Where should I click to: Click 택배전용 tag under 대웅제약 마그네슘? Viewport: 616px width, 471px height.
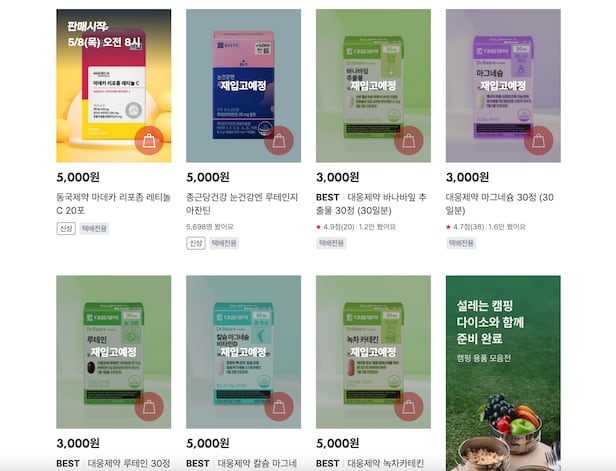click(461, 243)
